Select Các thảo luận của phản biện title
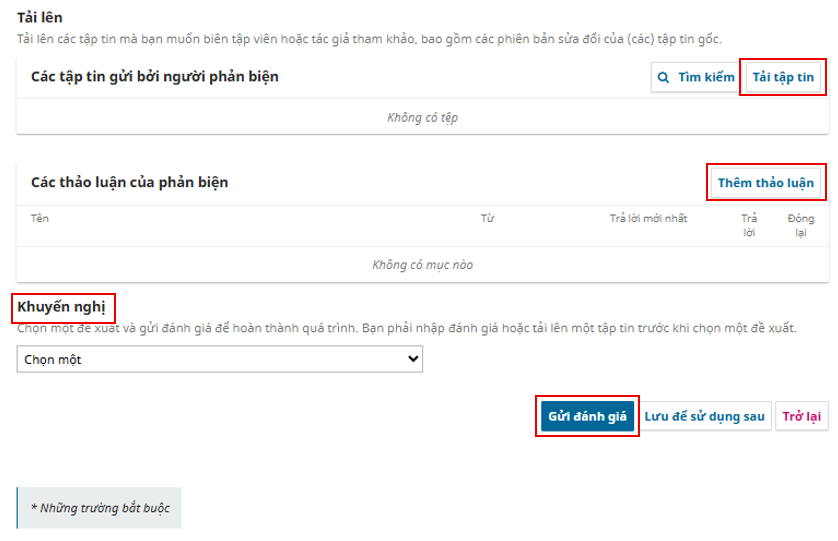The image size is (838, 541). [130, 183]
